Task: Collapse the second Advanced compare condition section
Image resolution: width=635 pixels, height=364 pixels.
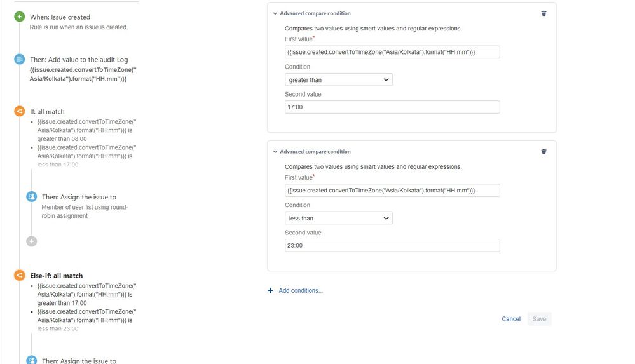Action: point(275,152)
